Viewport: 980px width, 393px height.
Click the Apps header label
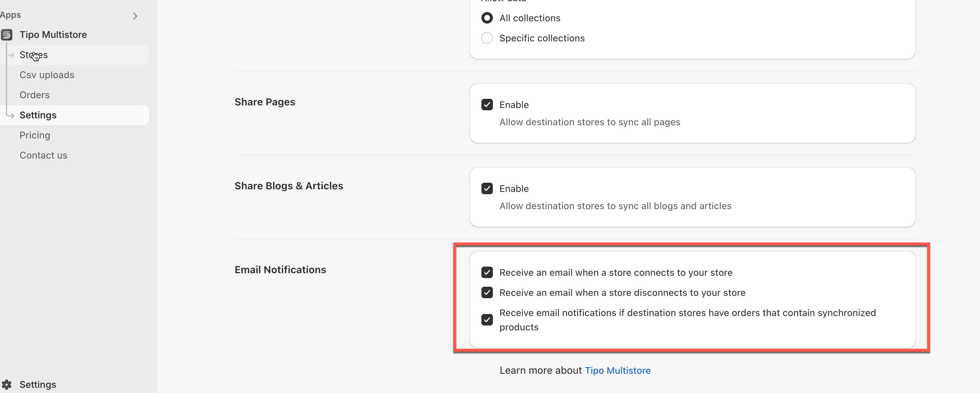11,15
